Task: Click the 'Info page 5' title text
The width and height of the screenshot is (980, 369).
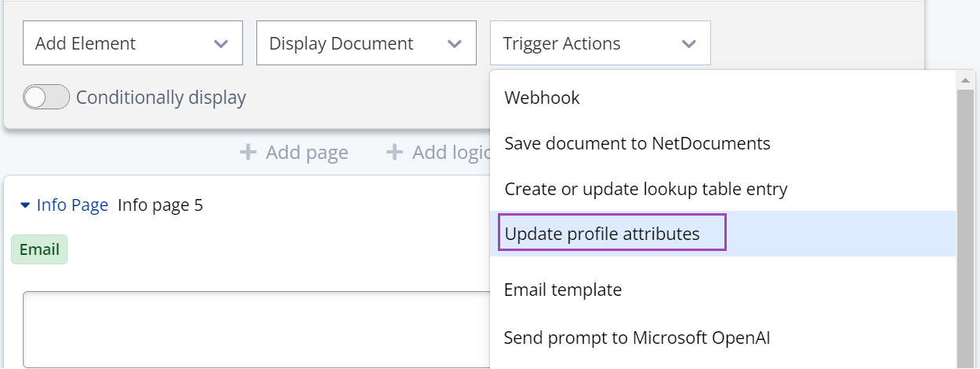Action: 160,205
